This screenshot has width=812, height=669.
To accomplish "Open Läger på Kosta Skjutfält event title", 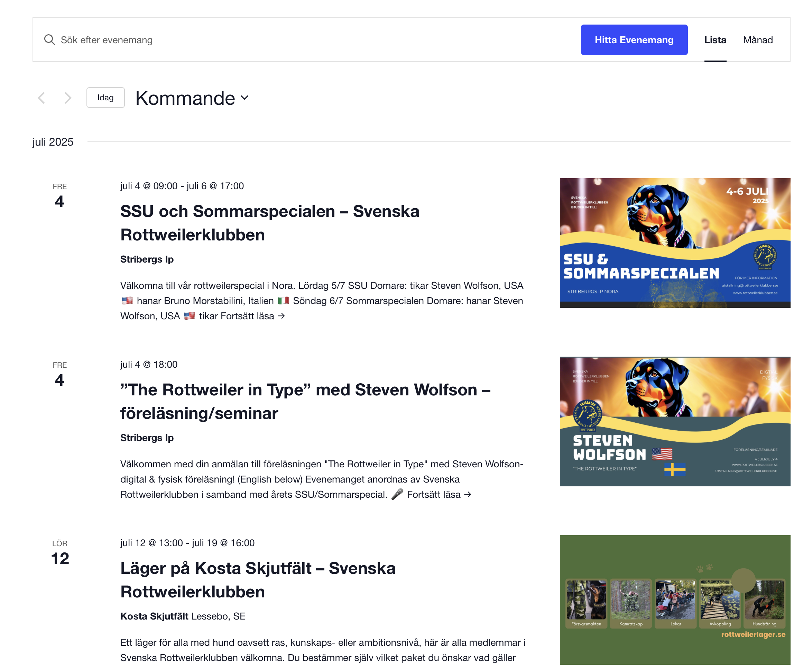I will pos(258,580).
